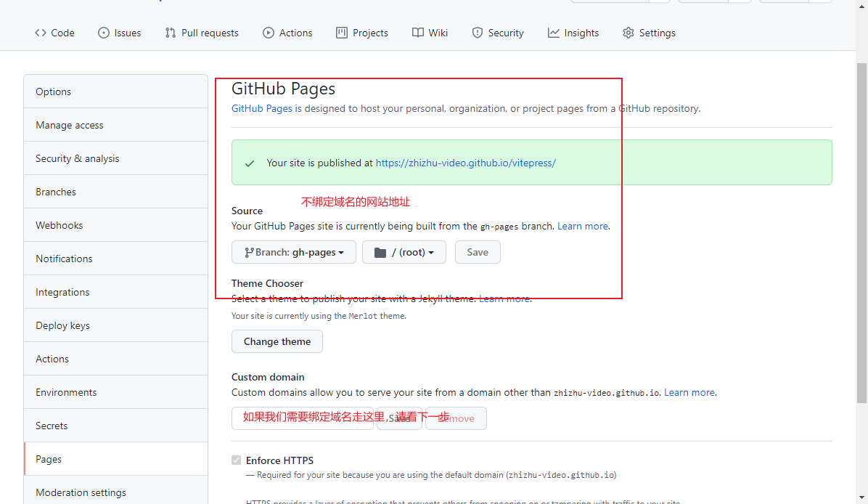Image resolution: width=868 pixels, height=504 pixels.
Task: Open Deploy keys settings
Action: 115,325
